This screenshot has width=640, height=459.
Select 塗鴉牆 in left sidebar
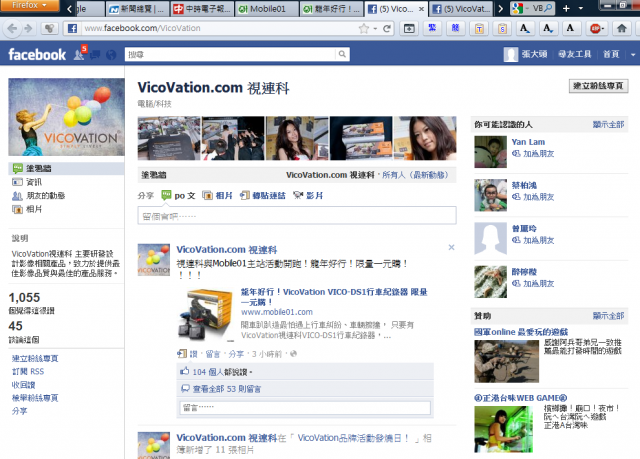click(66, 169)
